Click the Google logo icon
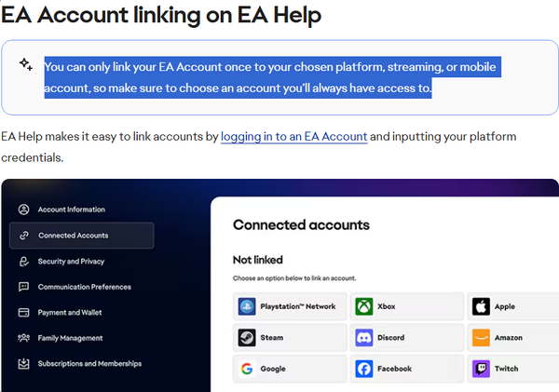Screen dimensions: 559x392 (247, 369)
